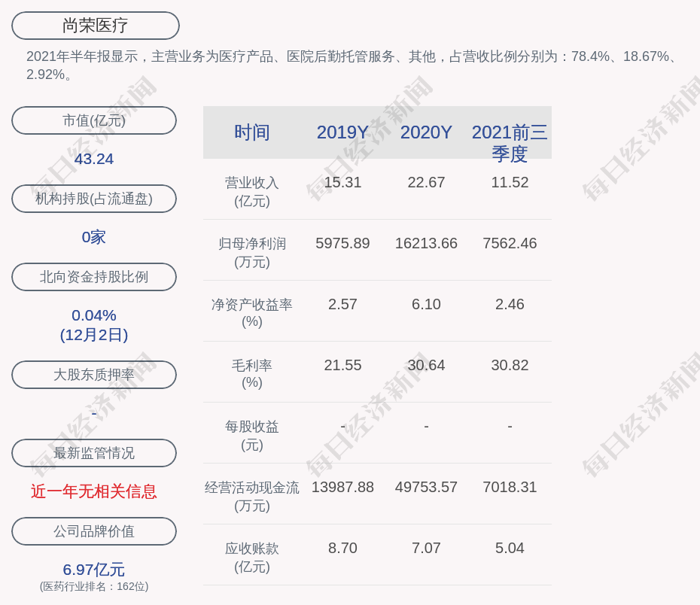Click the 营业收入(亿元) row label
This screenshot has height=605, width=700.
coord(252,192)
